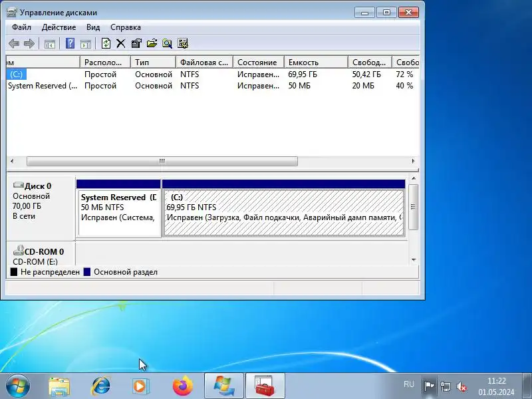Click the Forward arrow in toolbar
This screenshot has height=399, width=532.
point(29,43)
